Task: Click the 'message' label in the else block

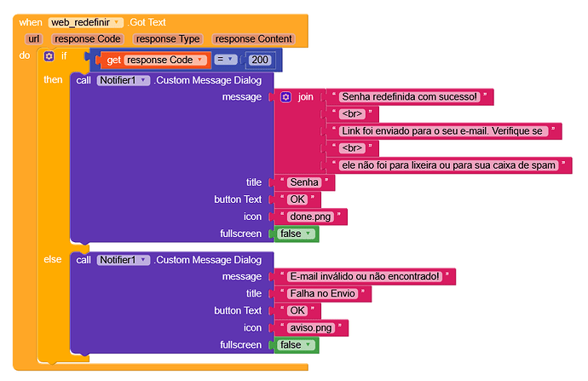Action: click(242, 277)
